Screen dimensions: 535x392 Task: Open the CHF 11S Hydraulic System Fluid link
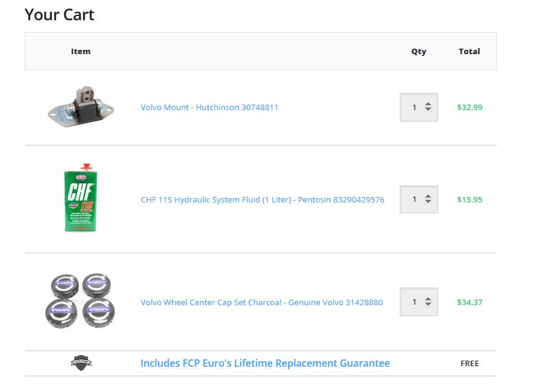pyautogui.click(x=262, y=199)
